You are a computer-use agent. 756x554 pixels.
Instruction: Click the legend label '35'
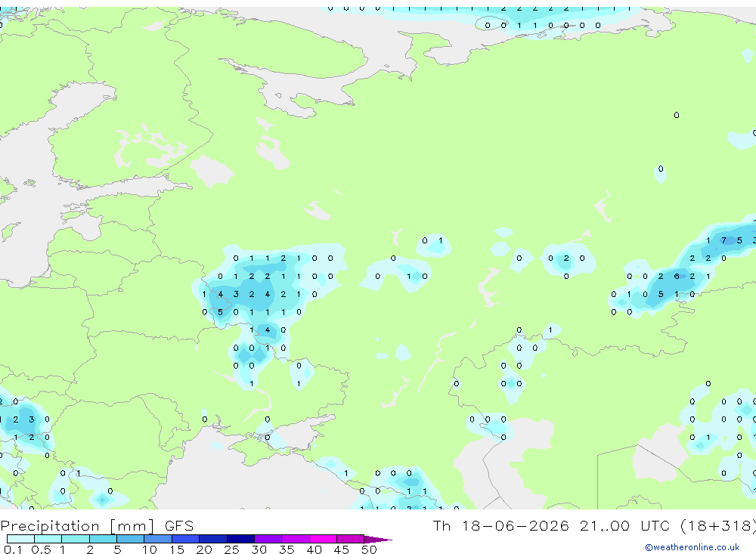click(287, 549)
